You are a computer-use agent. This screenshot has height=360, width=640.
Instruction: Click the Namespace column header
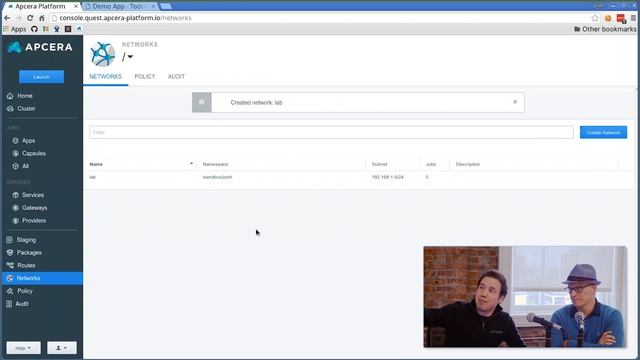[x=216, y=164]
